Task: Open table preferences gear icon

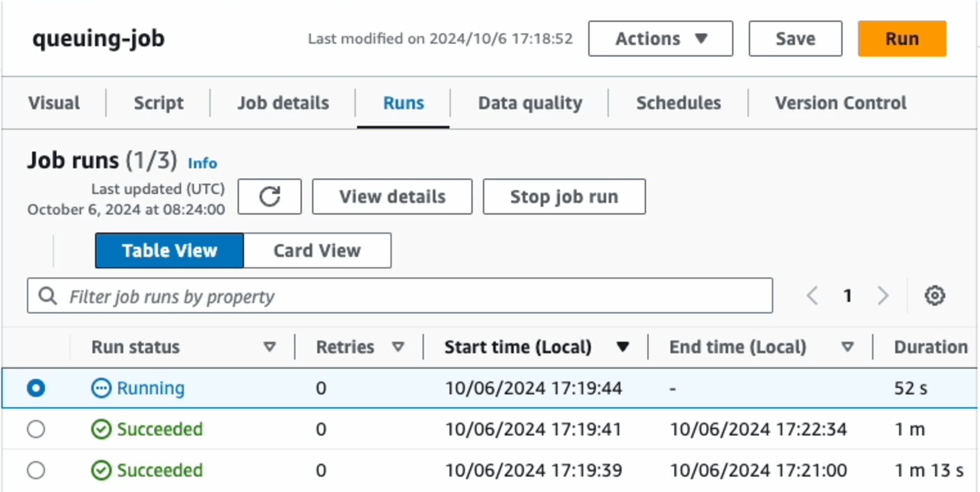Action: tap(934, 295)
